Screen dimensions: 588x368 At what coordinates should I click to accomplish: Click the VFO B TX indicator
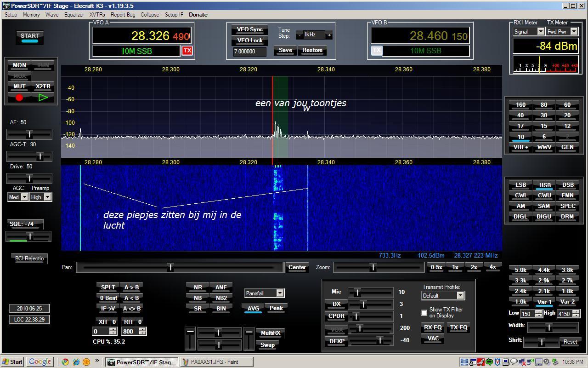(x=377, y=51)
